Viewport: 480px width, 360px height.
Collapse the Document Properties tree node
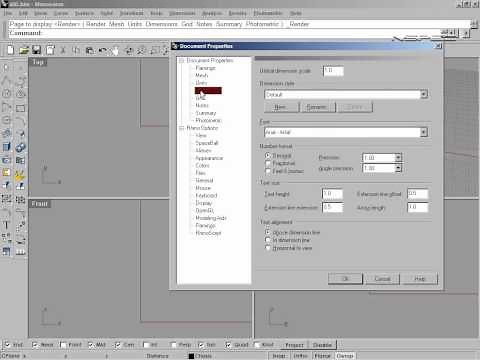[182, 61]
